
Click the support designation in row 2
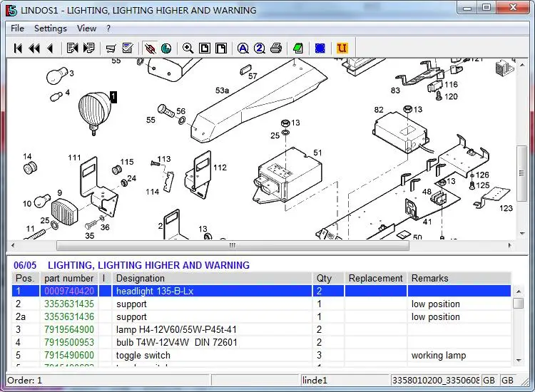pyautogui.click(x=131, y=304)
